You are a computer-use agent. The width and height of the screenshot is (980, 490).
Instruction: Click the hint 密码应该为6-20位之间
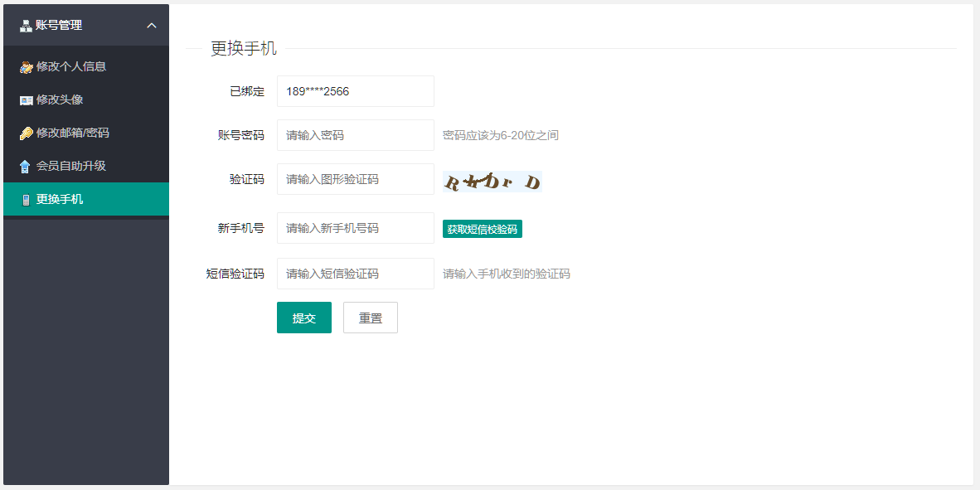tap(501, 135)
